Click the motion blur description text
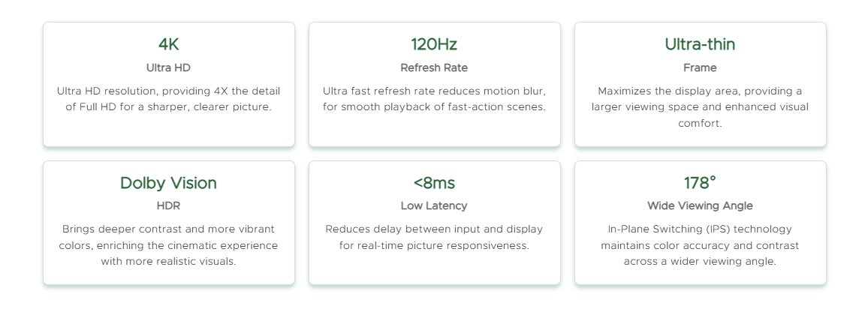 click(434, 99)
